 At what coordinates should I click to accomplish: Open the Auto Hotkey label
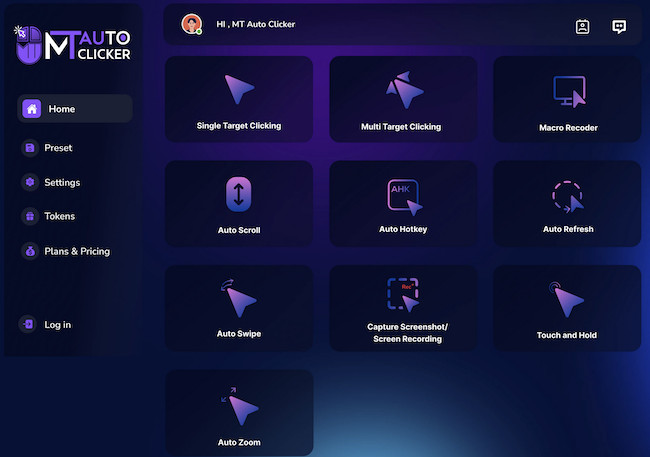click(x=403, y=229)
